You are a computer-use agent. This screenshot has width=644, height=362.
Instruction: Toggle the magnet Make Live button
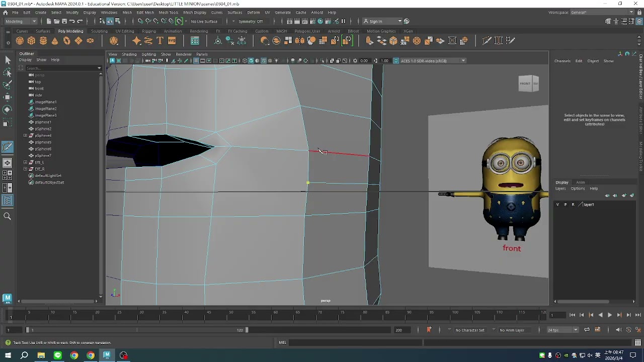[x=179, y=21]
